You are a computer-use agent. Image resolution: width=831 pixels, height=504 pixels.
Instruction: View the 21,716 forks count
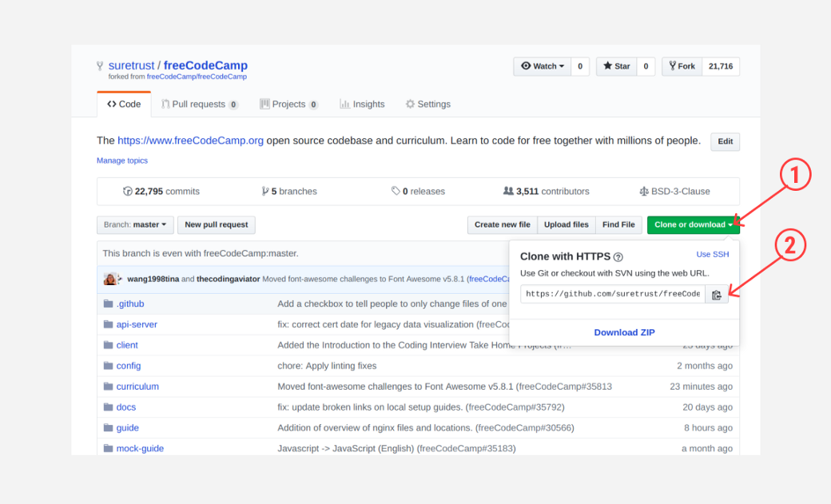coord(721,66)
